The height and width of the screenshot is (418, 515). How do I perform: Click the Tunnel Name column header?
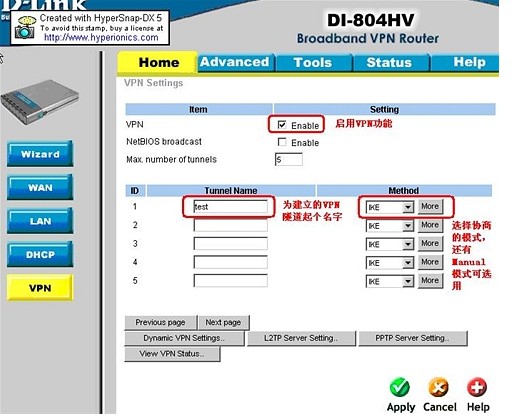[231, 190]
